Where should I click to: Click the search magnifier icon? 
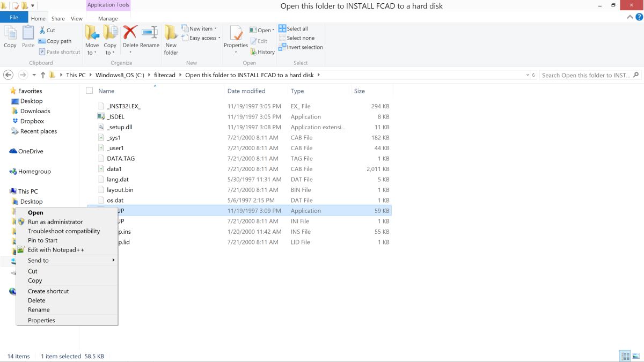click(x=636, y=75)
